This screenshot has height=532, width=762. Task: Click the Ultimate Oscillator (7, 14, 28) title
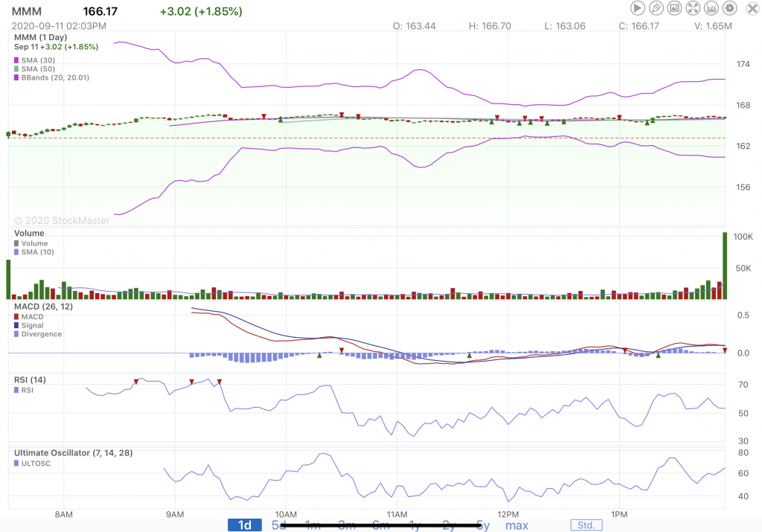pos(73,452)
